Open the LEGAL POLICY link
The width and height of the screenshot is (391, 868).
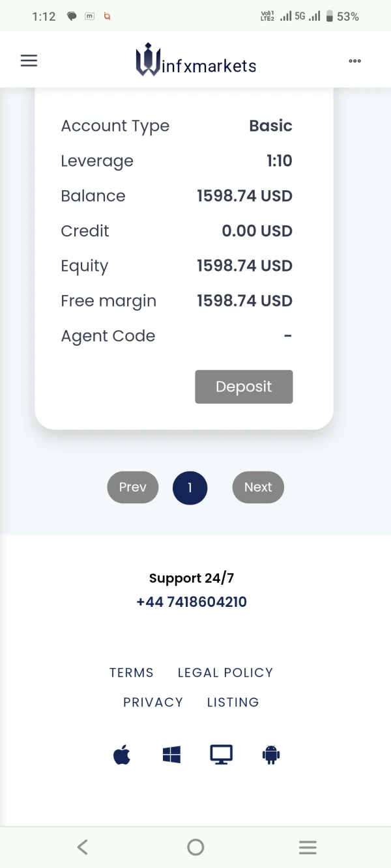[225, 673]
